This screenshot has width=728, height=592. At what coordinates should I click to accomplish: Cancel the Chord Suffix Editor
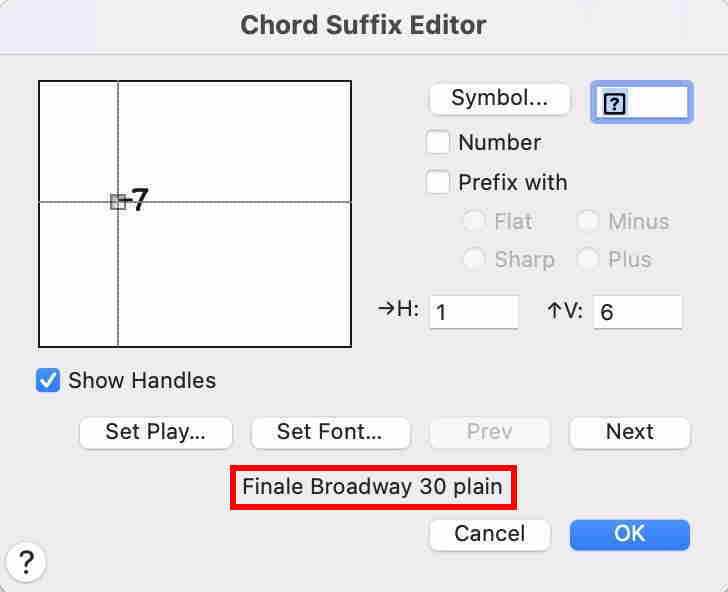coord(489,534)
